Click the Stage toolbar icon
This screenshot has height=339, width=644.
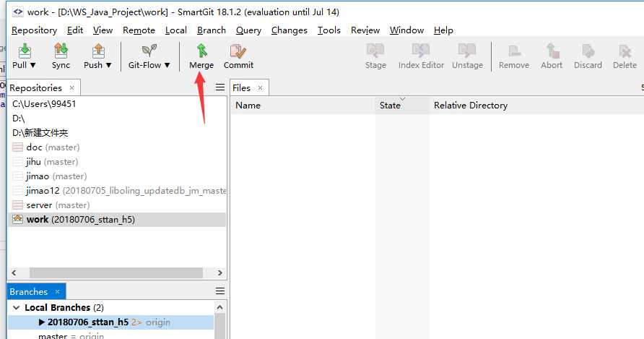click(375, 51)
